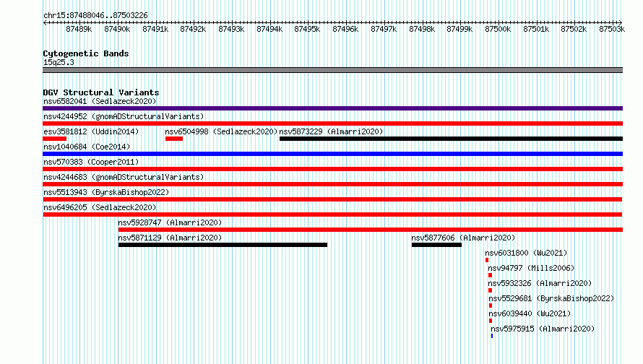Open nsv94797 (Mills2006) variant label
Viewport: 643px width, 364px height.
pyautogui.click(x=531, y=268)
